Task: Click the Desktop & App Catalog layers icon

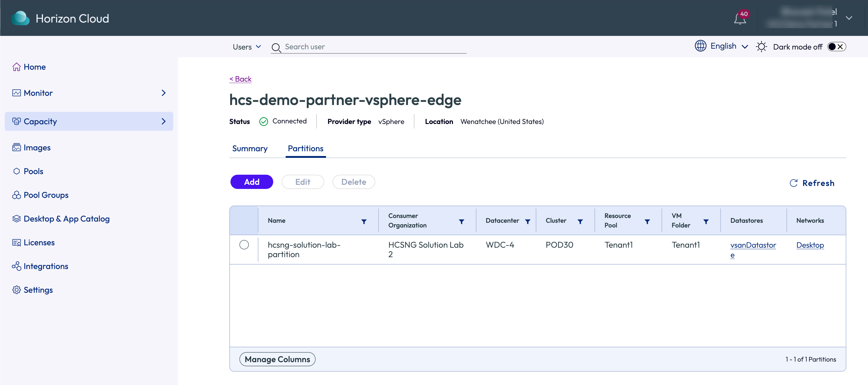Action: 17,219
